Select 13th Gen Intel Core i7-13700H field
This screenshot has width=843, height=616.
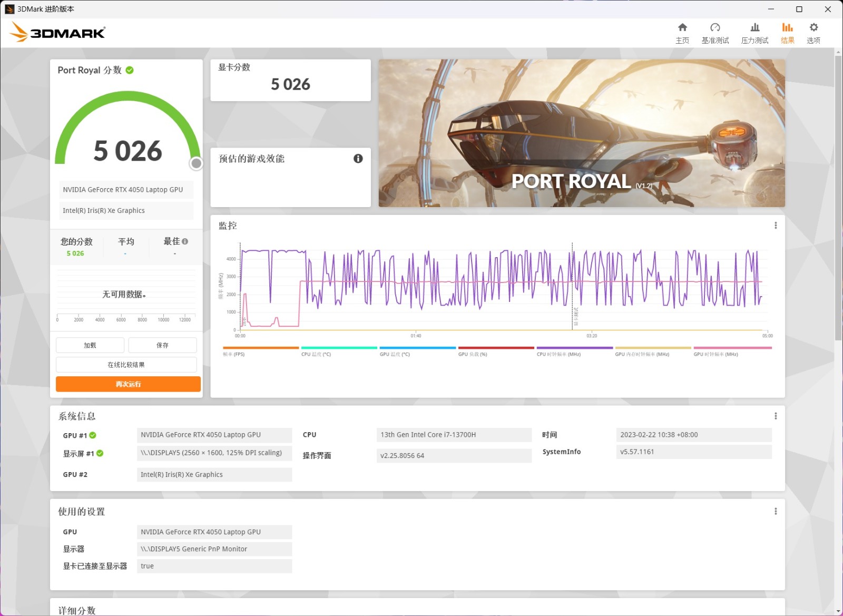454,435
